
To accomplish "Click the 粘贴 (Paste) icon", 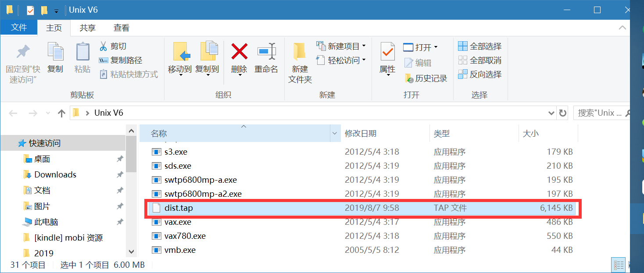I will click(82, 57).
